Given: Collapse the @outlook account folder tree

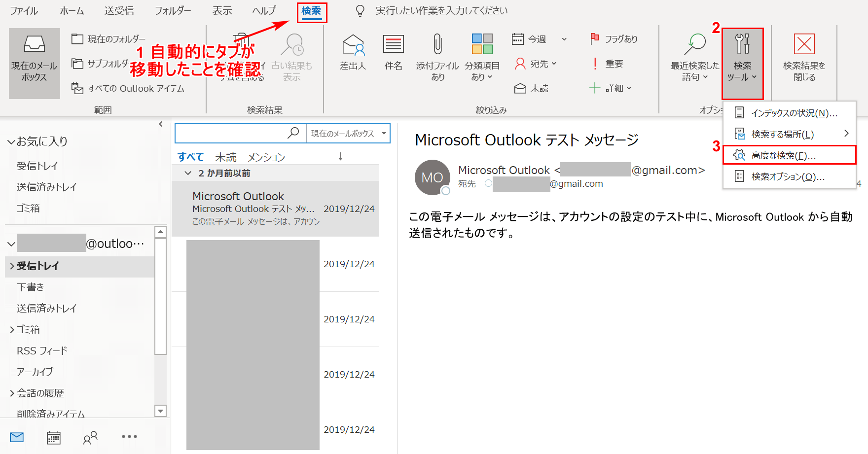Looking at the screenshot, I should point(11,244).
